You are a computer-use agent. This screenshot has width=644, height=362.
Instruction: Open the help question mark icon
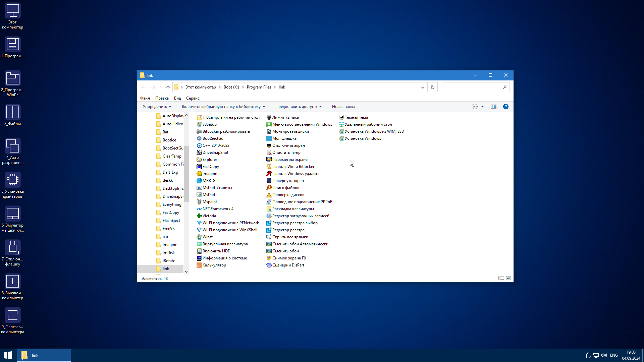coord(505,107)
